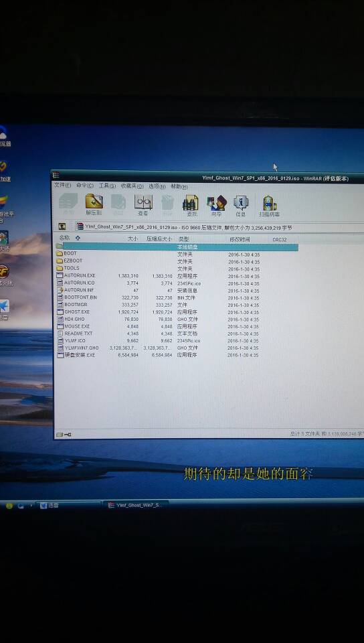
Task: Click the greyed-out 测试 (Test) toolbar icon
Action: tap(118, 204)
